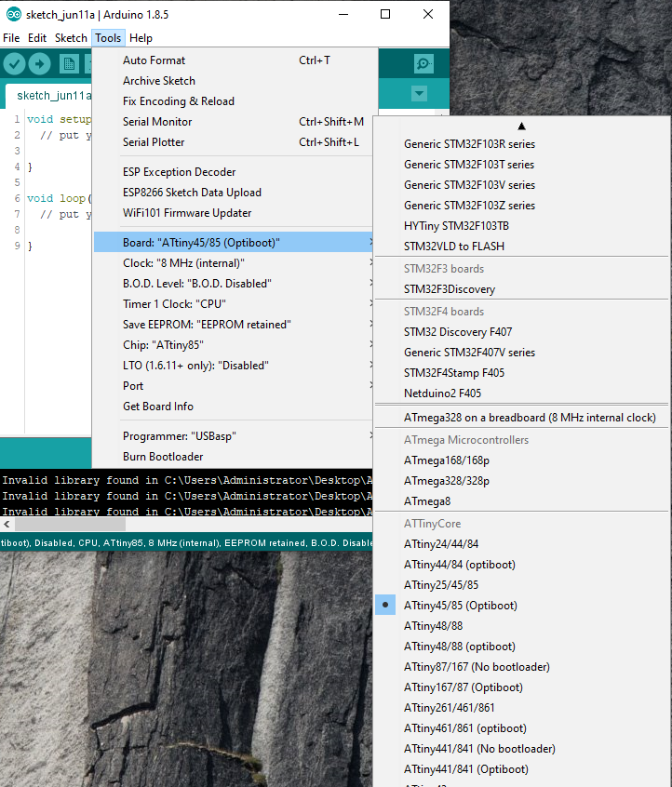Open the Sketch menu
The height and width of the screenshot is (787, 672).
tap(71, 38)
